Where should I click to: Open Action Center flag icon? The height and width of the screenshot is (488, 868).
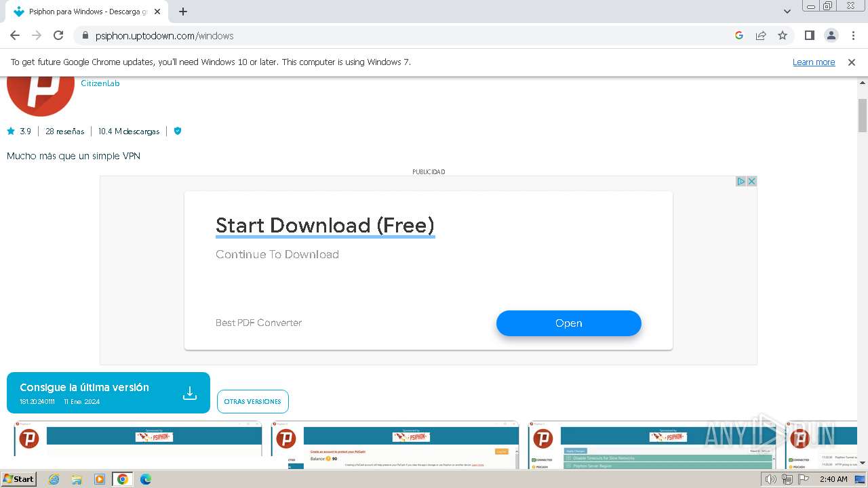click(x=804, y=479)
